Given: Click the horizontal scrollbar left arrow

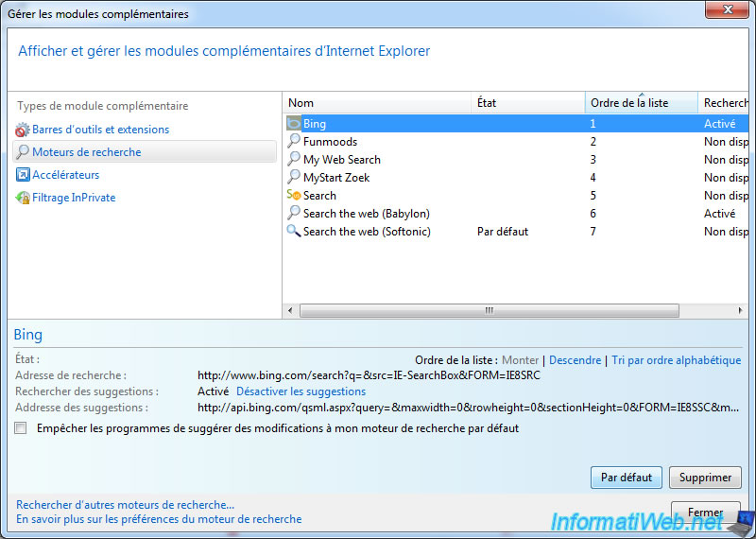Looking at the screenshot, I should pyautogui.click(x=290, y=310).
